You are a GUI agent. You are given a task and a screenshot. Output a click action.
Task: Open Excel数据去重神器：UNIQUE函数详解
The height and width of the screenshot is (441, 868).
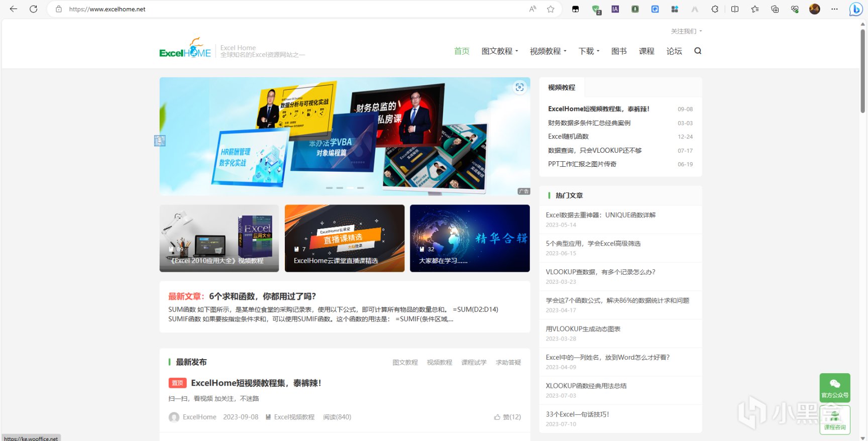pyautogui.click(x=601, y=215)
